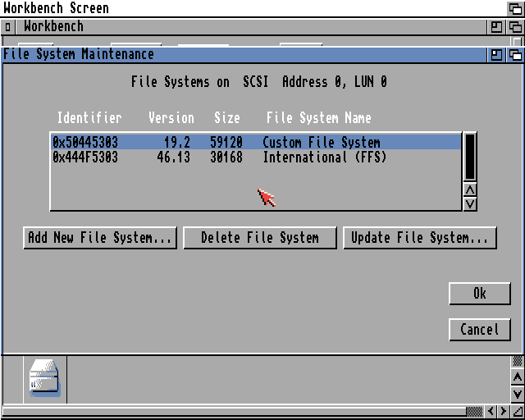Click the file system list scrollbar

tap(470, 157)
